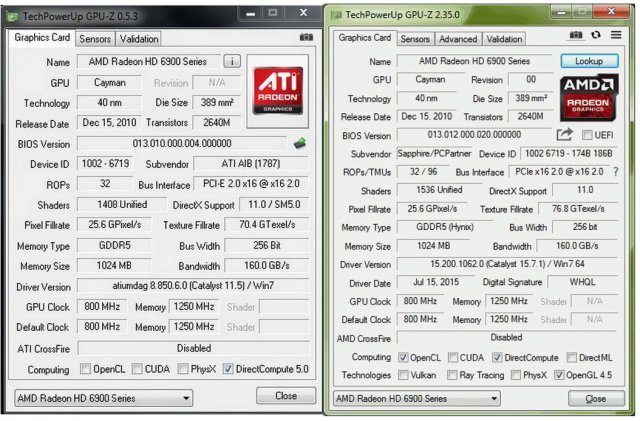The image size is (640, 421).
Task: Click the Lookup button
Action: coord(589,61)
